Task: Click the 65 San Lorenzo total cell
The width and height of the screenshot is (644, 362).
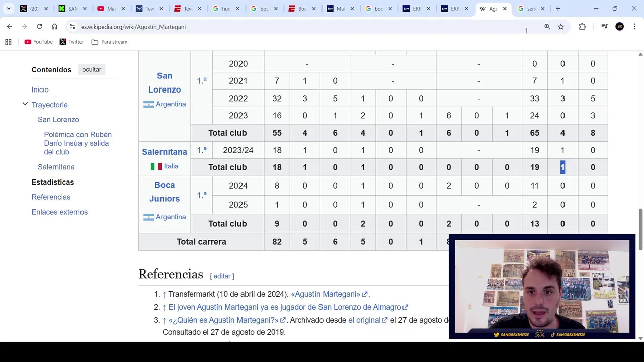Action: [x=534, y=133]
